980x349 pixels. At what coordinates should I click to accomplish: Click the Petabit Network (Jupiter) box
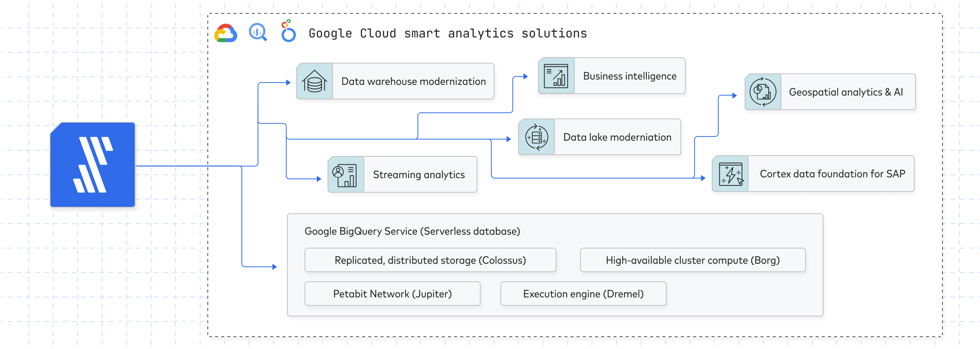pyautogui.click(x=392, y=294)
